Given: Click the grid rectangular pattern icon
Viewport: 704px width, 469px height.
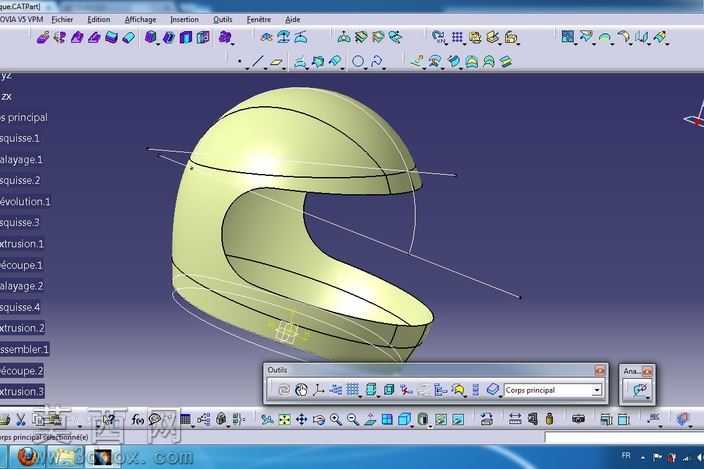Looking at the screenshot, I should tap(457, 37).
